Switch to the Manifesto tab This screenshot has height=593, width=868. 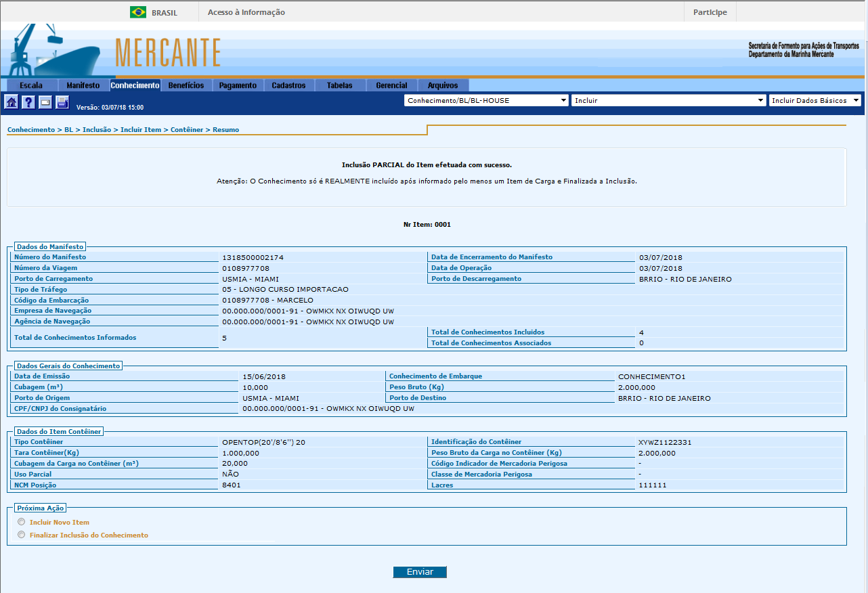tap(83, 85)
